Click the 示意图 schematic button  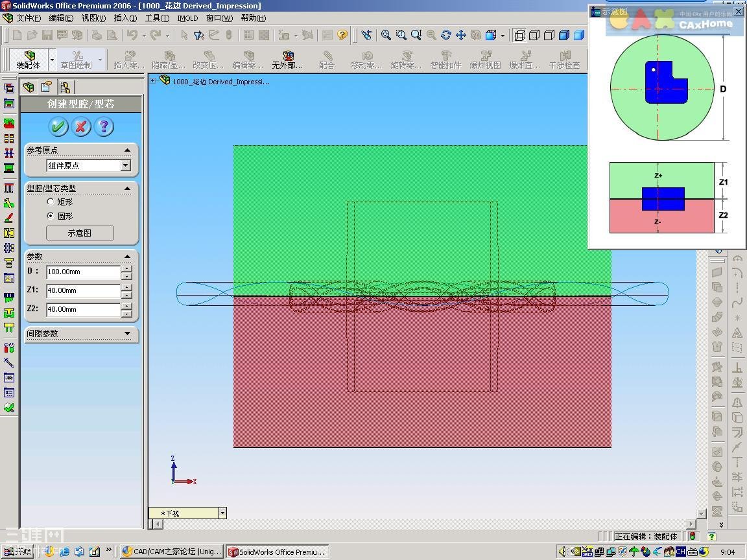[80, 233]
